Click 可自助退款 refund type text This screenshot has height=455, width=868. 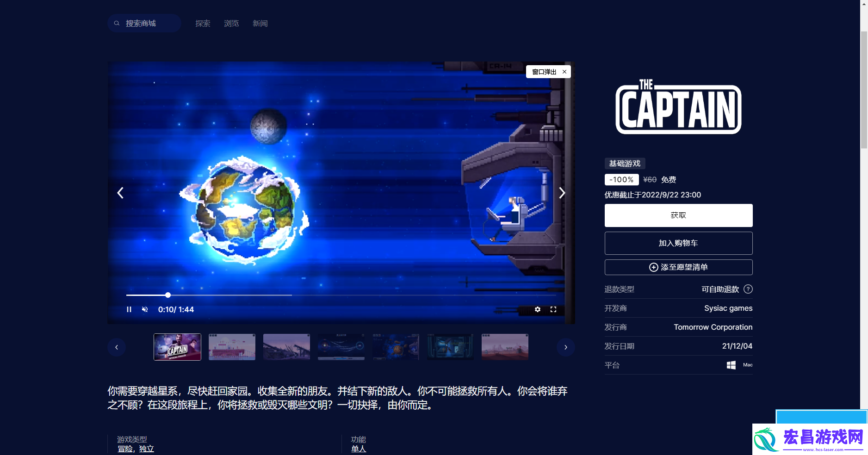click(720, 289)
